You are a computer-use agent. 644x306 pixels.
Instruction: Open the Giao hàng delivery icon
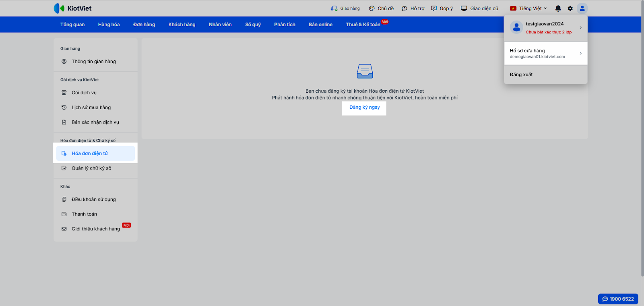pyautogui.click(x=334, y=8)
